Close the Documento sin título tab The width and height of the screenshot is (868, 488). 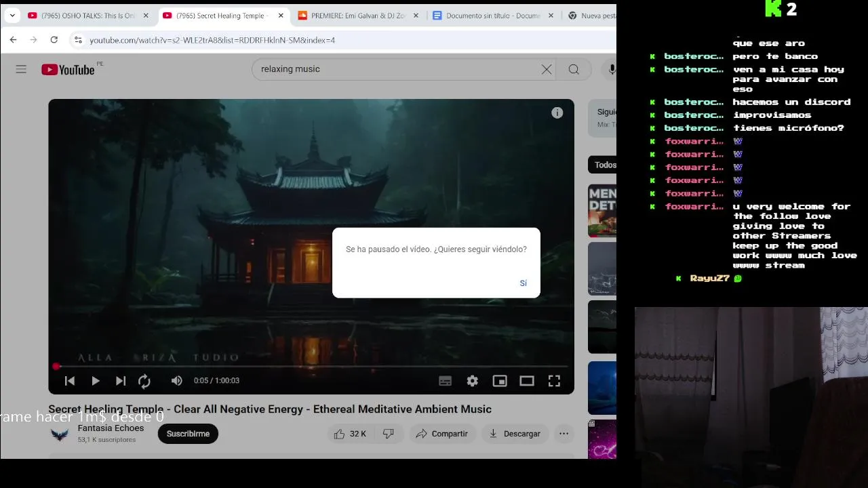tap(551, 16)
